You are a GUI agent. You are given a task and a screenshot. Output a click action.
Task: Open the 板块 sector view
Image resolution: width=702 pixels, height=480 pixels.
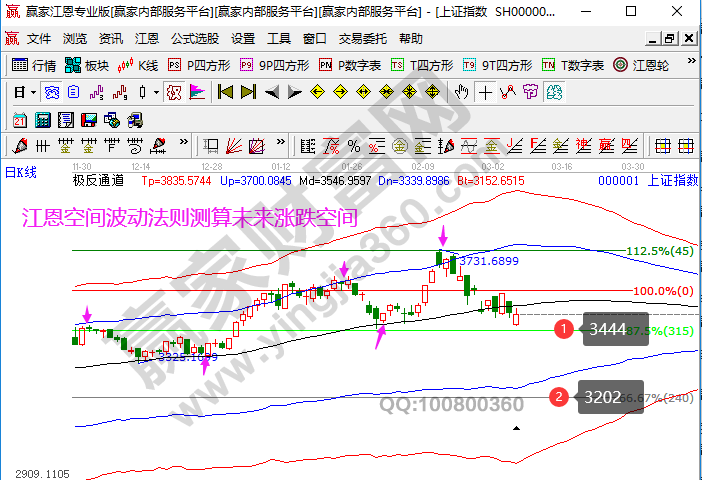click(87, 65)
